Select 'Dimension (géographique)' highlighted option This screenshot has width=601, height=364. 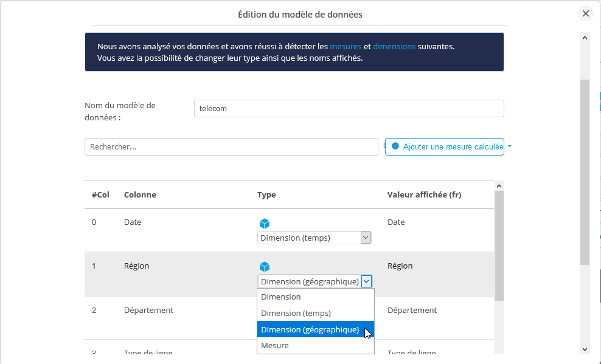[316, 329]
